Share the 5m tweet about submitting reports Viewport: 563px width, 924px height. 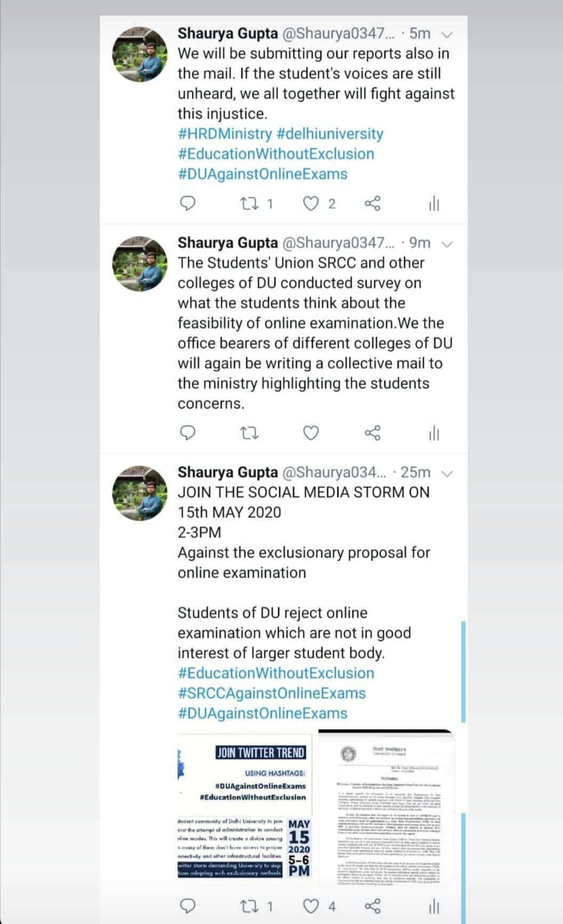(373, 203)
